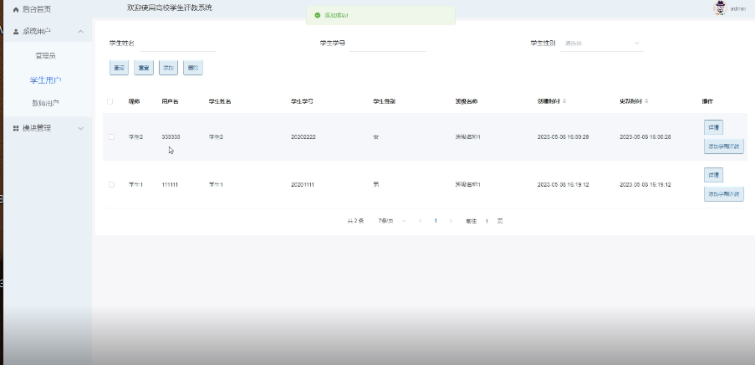Click the admin username label

(738, 9)
